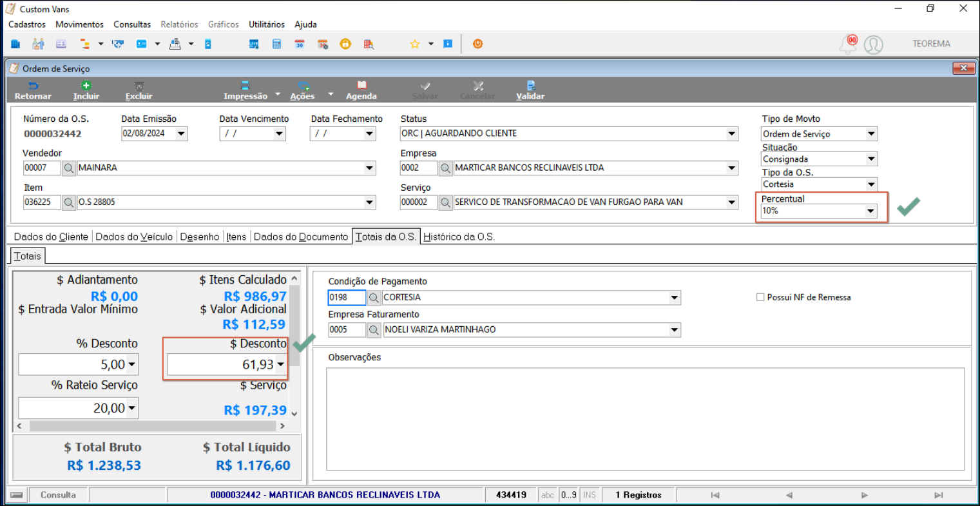The image size is (980, 506).
Task: Click inside the Observações text area
Action: coord(645,419)
